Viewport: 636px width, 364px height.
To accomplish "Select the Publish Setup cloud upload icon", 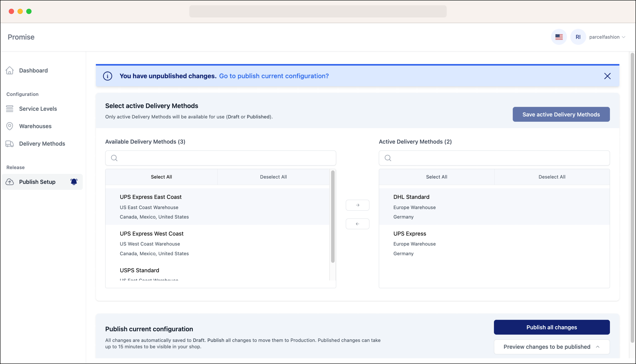I will [10, 182].
